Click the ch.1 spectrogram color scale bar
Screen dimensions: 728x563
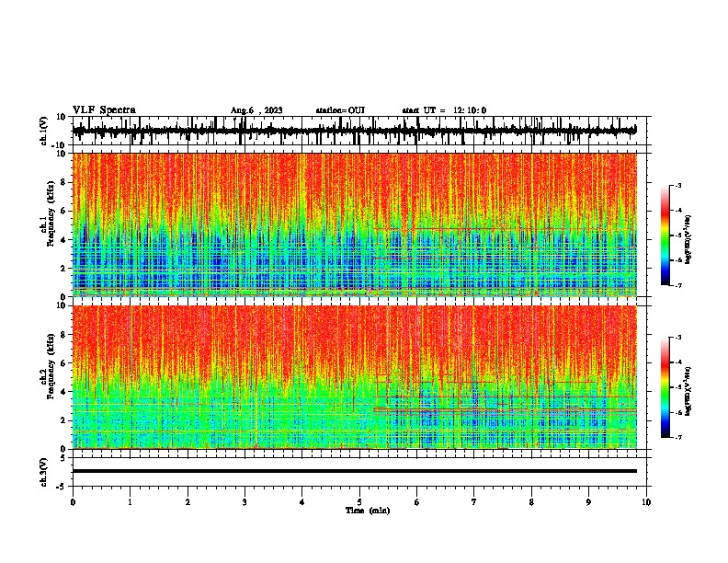click(x=665, y=235)
